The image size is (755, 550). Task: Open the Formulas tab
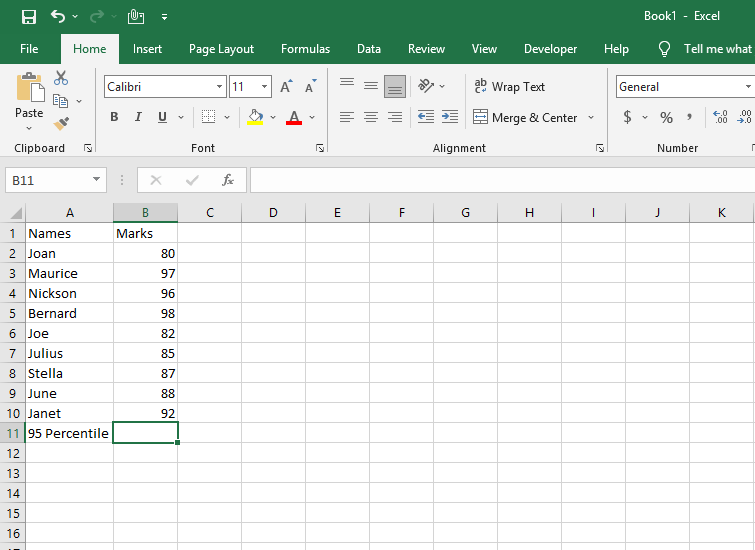305,49
